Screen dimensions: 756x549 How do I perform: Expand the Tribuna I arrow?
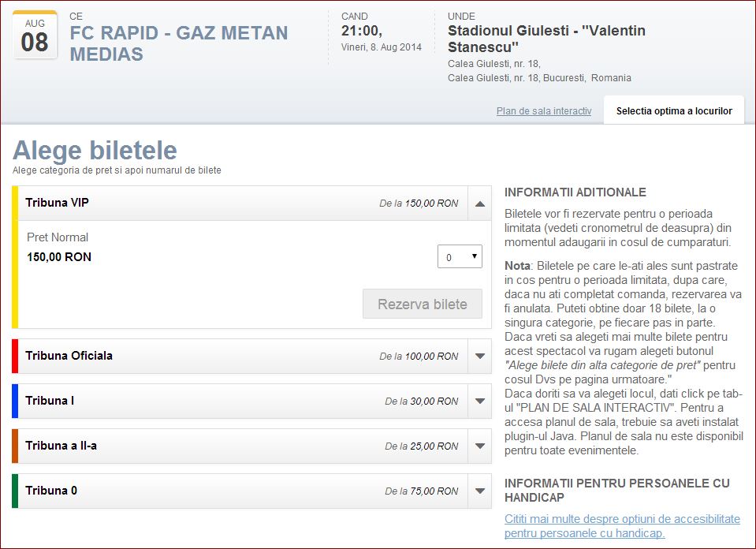(x=480, y=401)
